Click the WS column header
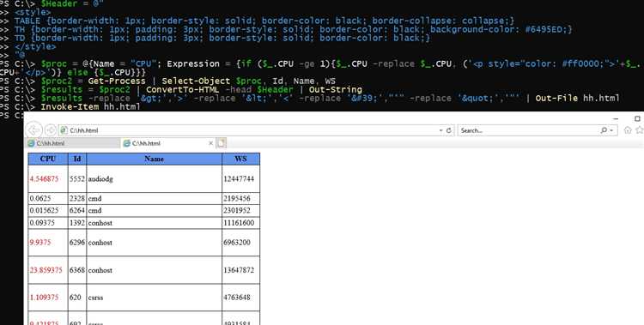 pyautogui.click(x=240, y=159)
